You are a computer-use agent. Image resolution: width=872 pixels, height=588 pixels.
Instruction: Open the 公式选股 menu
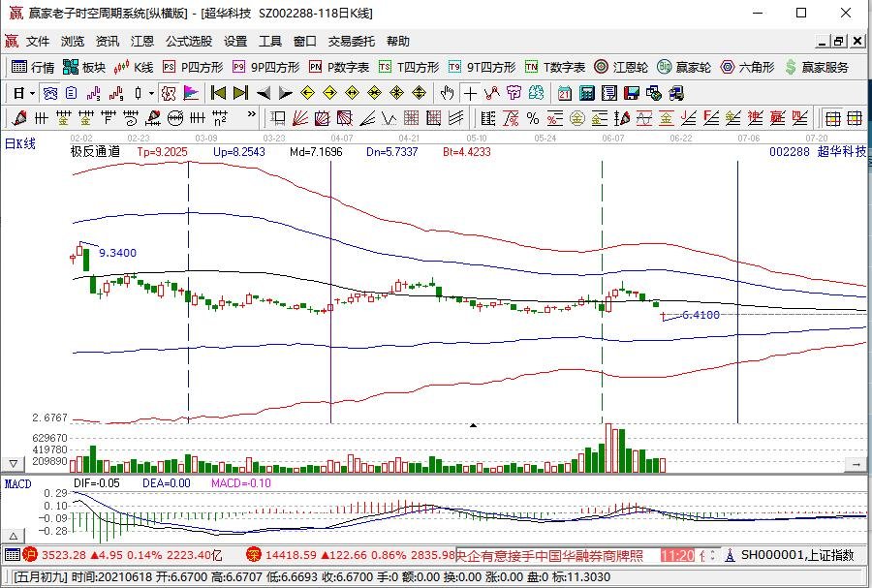(x=189, y=41)
